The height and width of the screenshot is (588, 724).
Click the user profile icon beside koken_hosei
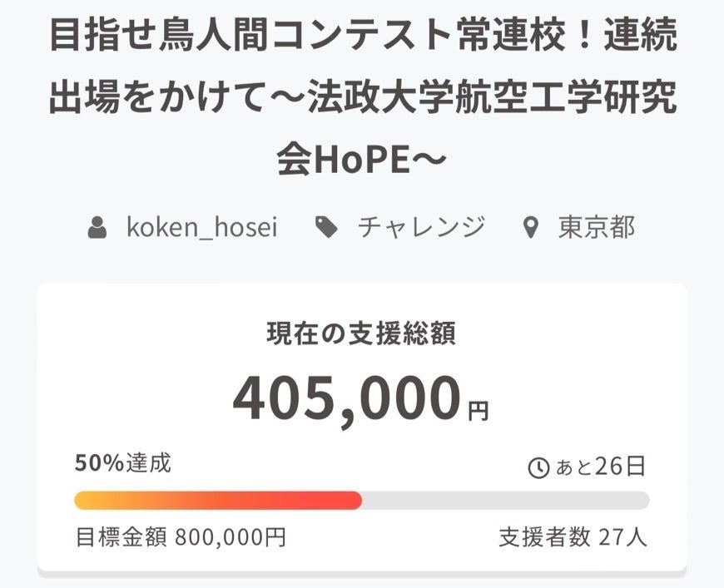pos(98,227)
